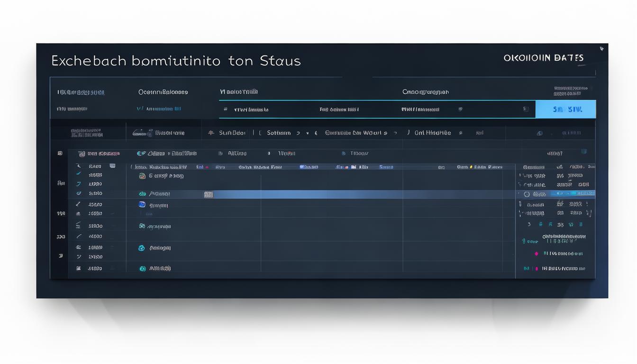
Task: Click the teal circle icon in bottom list row
Action: 142,268
